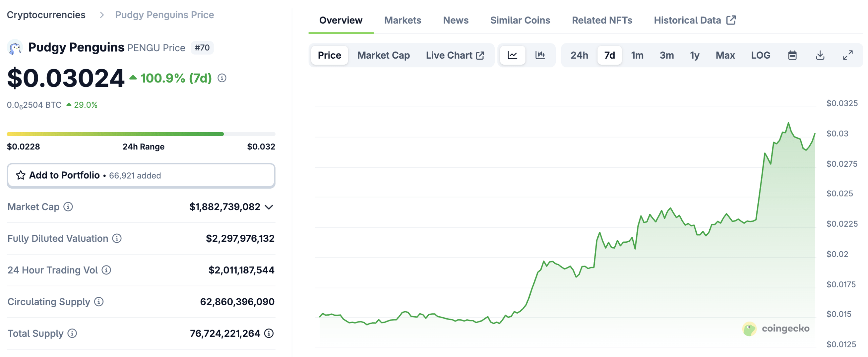The width and height of the screenshot is (868, 357).
Task: Click the Pudgy Penguins coin logo
Action: click(15, 47)
